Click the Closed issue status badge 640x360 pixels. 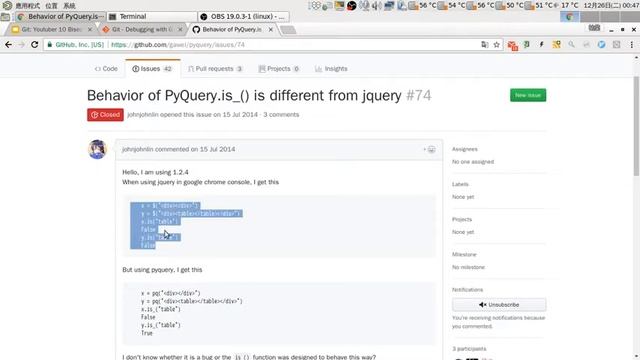pos(105,115)
